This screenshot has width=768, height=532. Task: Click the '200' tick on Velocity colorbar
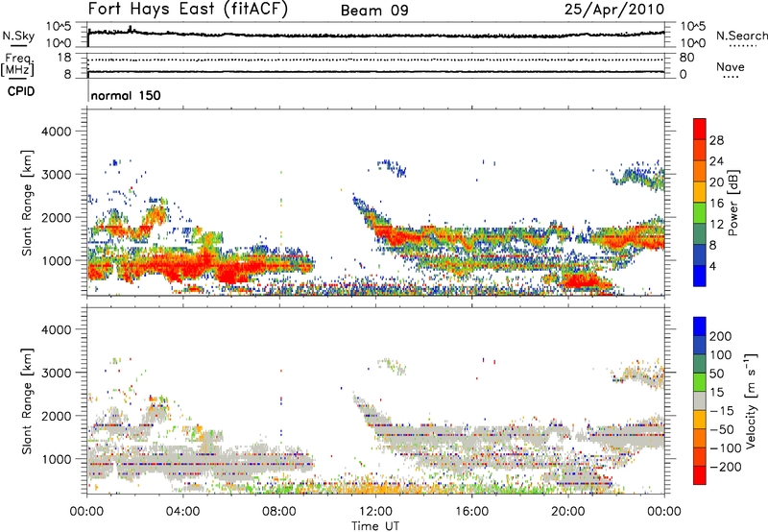click(x=721, y=336)
